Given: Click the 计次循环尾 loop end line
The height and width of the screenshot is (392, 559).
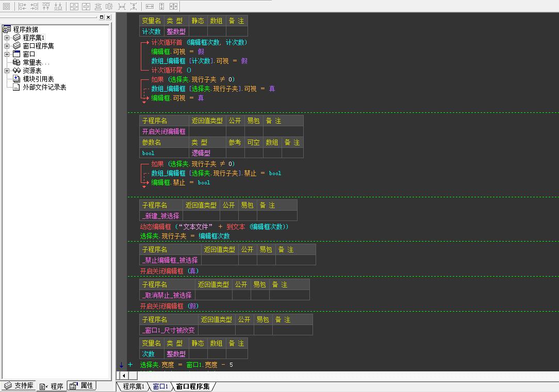Looking at the screenshot, I should pyautogui.click(x=171, y=70).
